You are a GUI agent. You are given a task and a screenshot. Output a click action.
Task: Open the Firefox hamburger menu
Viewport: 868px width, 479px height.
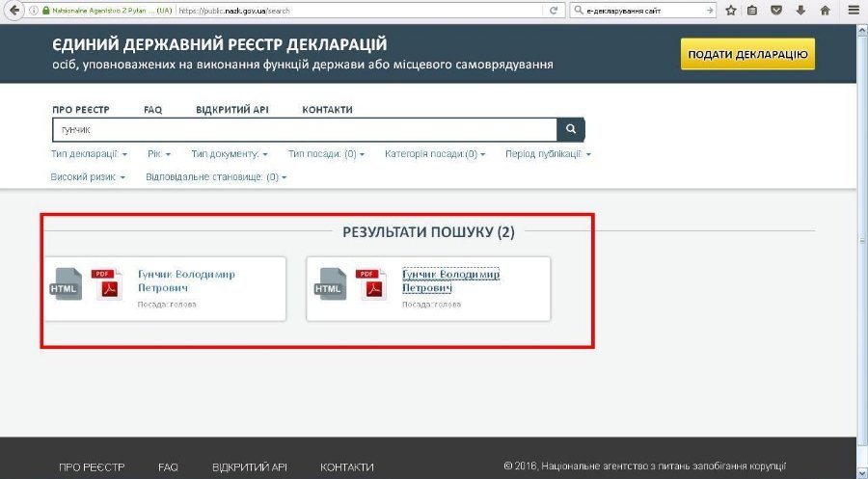point(852,11)
